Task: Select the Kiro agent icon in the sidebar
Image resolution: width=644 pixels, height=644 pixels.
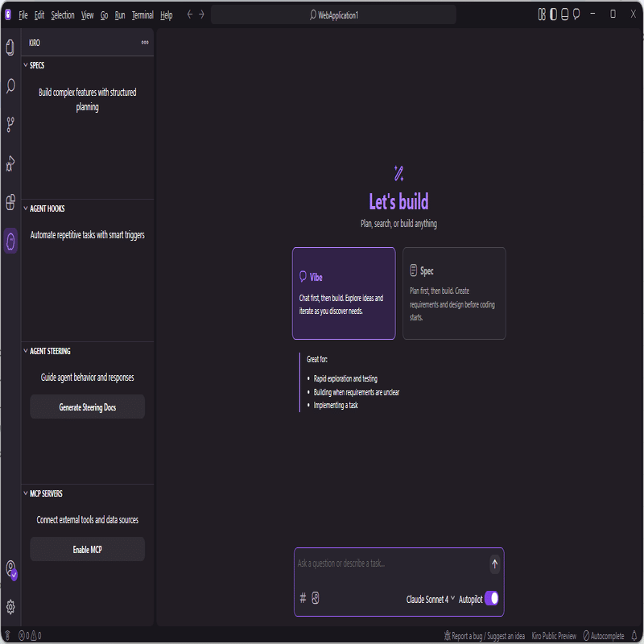Action: click(x=10, y=241)
